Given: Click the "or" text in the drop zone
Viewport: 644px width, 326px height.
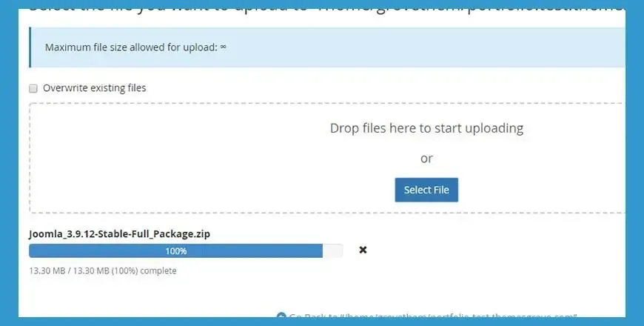Looking at the screenshot, I should (x=426, y=159).
